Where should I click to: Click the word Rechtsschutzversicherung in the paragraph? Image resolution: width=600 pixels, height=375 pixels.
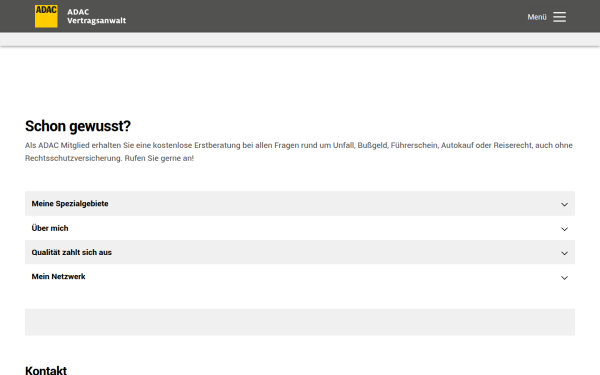pyautogui.click(x=73, y=158)
